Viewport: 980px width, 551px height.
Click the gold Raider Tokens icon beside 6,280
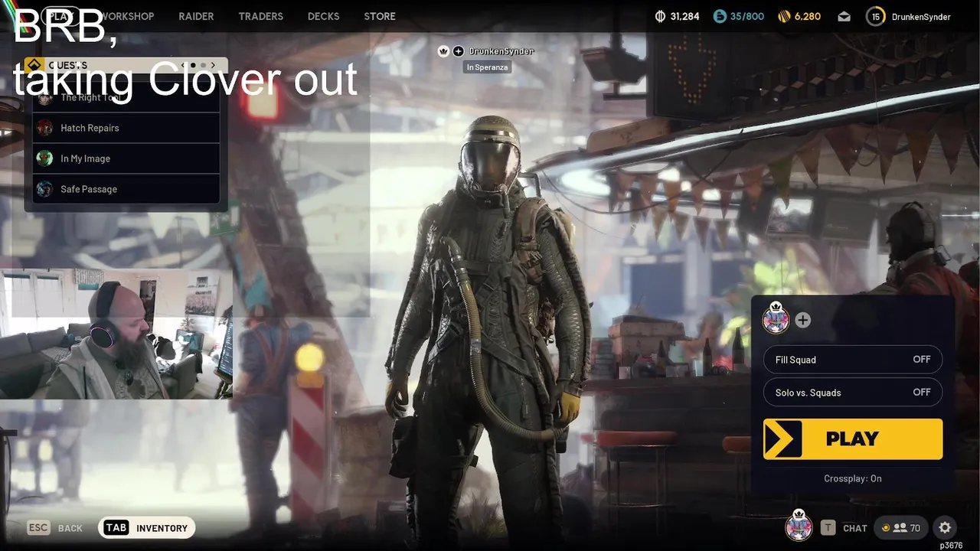pyautogui.click(x=783, y=16)
